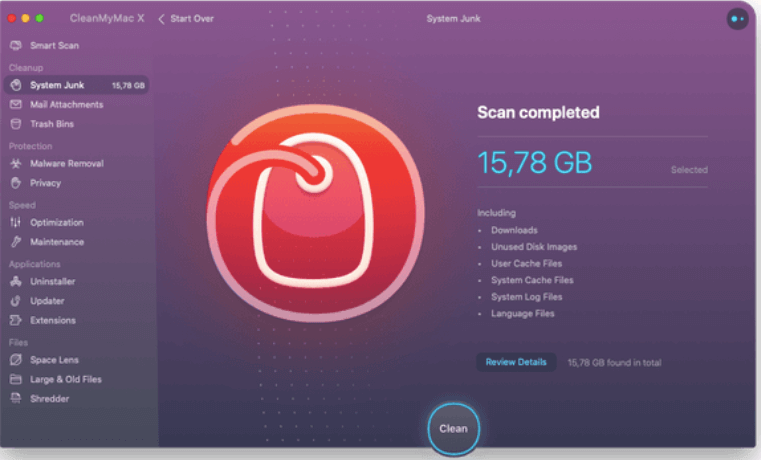This screenshot has height=460, width=761.
Task: Click the Maintenance wrench icon
Action: point(16,242)
